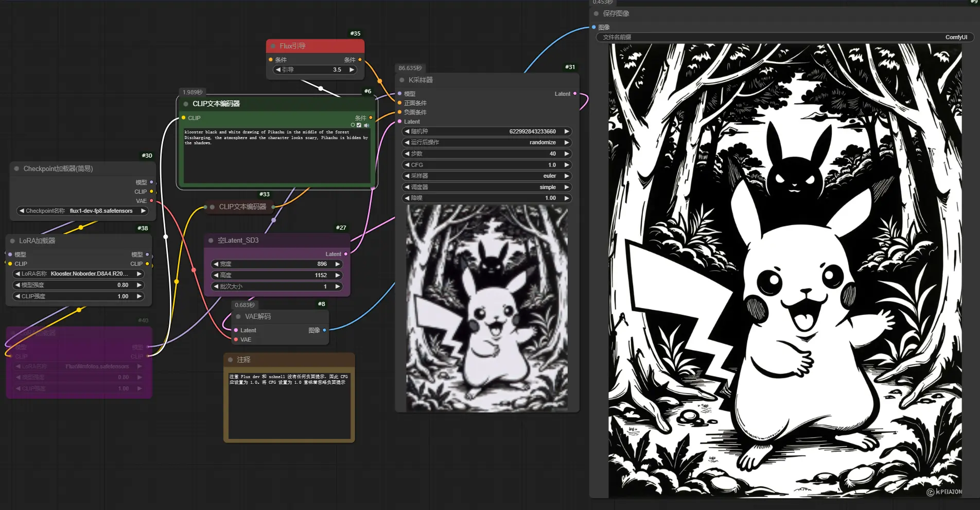The width and height of the screenshot is (980, 510).
Task: Click the 条件 input port on Flux引导
Action: click(x=271, y=60)
